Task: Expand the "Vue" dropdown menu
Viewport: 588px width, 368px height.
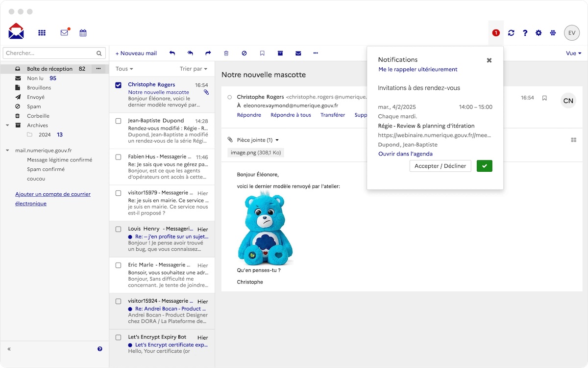Action: (573, 53)
